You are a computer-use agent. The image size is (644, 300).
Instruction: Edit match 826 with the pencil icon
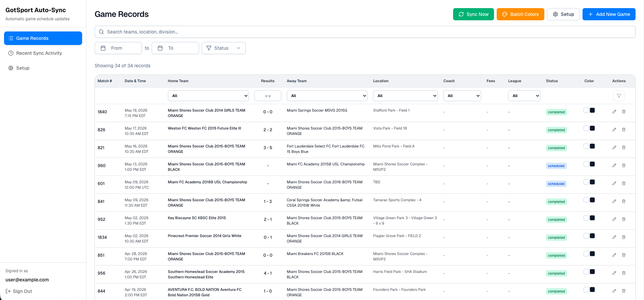[614, 130]
